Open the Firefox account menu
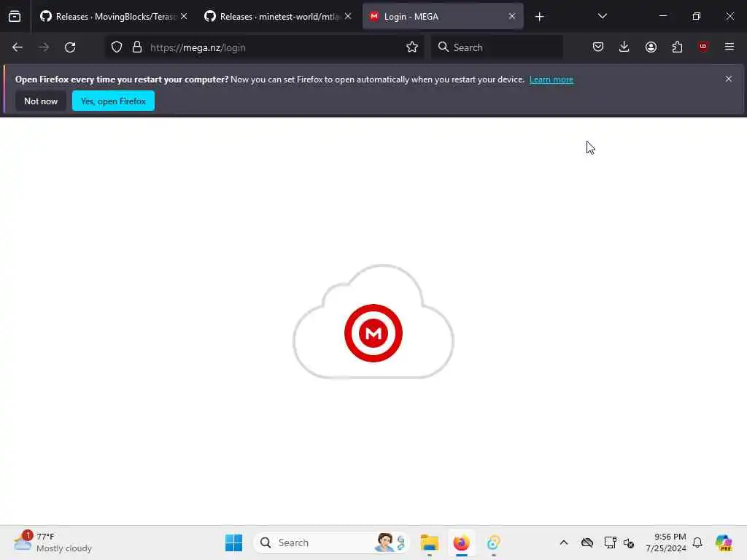 (651, 47)
